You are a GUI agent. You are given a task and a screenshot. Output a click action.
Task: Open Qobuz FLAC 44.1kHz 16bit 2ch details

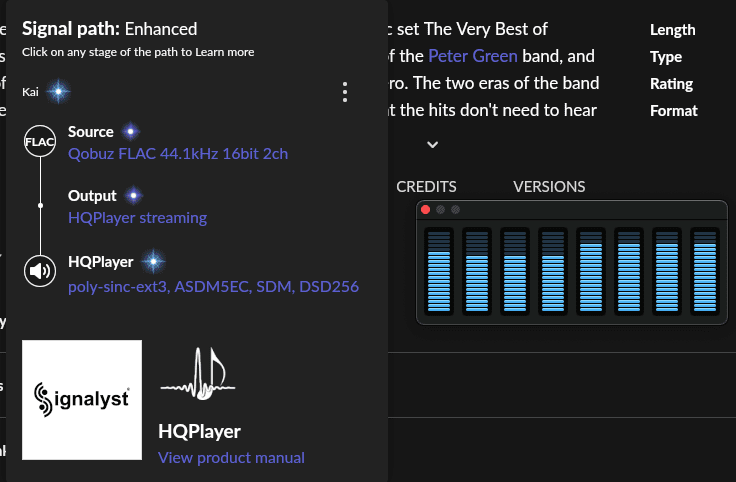pos(178,154)
